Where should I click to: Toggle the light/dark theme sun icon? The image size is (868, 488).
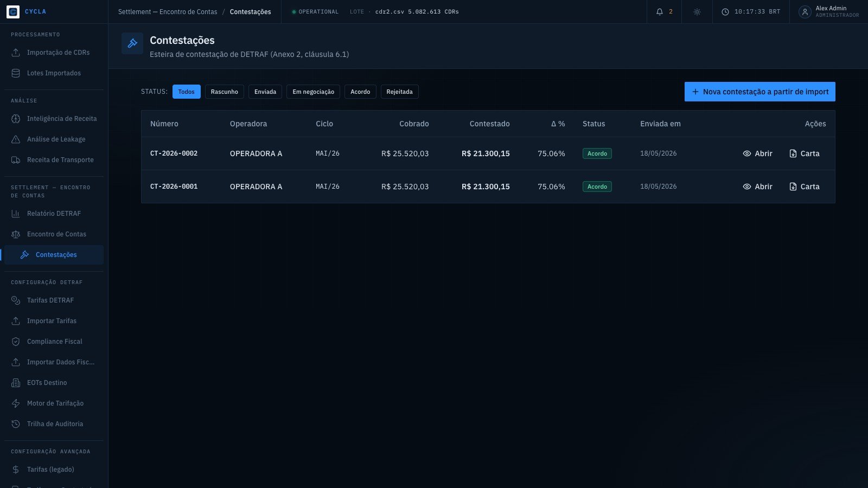[x=697, y=11]
